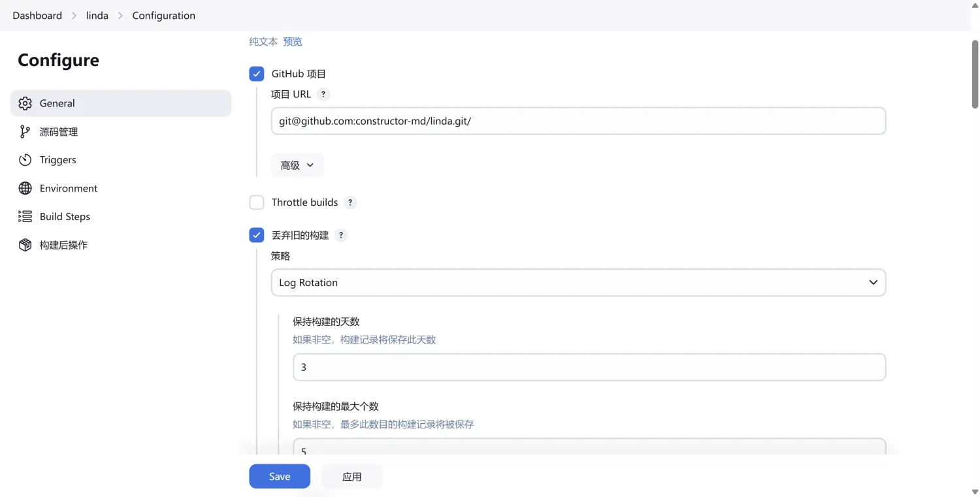Click the 应用 apply button
The image size is (980, 497).
351,477
